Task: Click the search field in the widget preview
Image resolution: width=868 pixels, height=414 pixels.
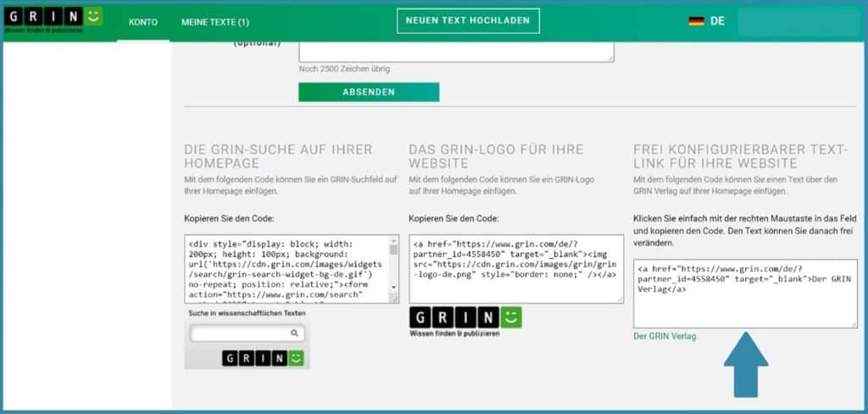Action: [240, 333]
